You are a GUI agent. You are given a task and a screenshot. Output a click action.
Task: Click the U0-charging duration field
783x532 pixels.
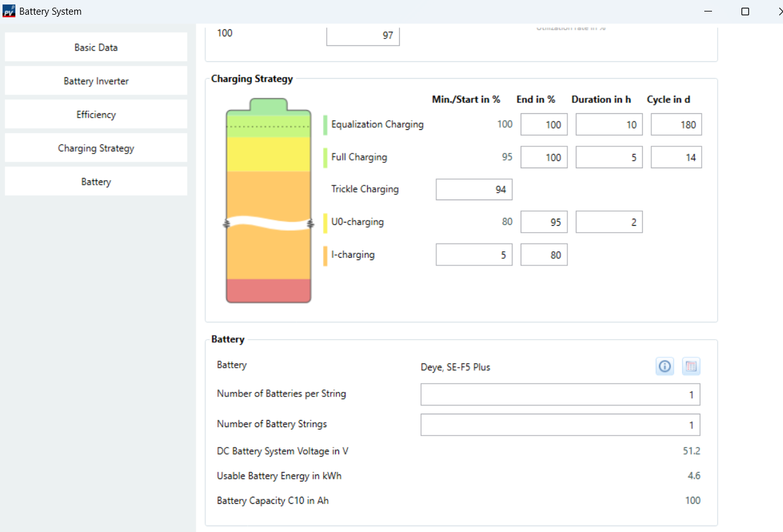609,222
